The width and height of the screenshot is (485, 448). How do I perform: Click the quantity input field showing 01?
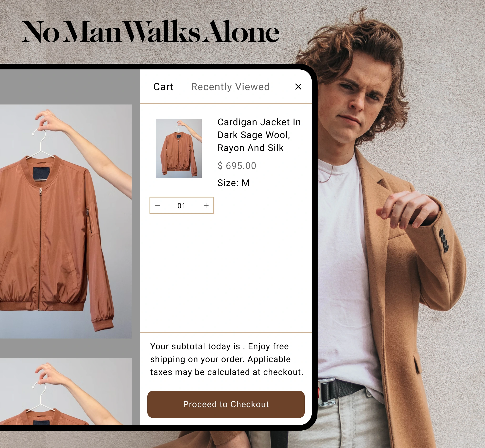(x=182, y=205)
